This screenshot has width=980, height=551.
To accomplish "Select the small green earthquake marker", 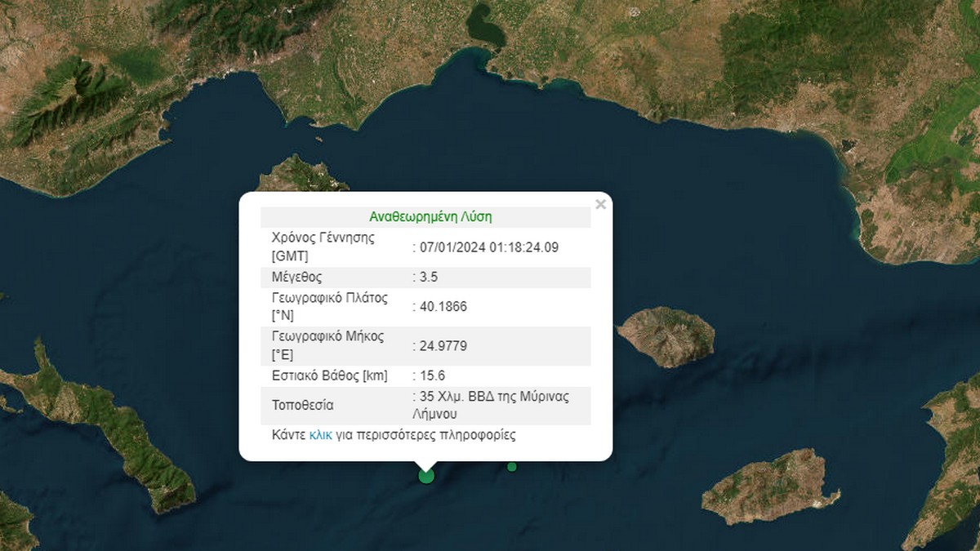I will click(512, 467).
